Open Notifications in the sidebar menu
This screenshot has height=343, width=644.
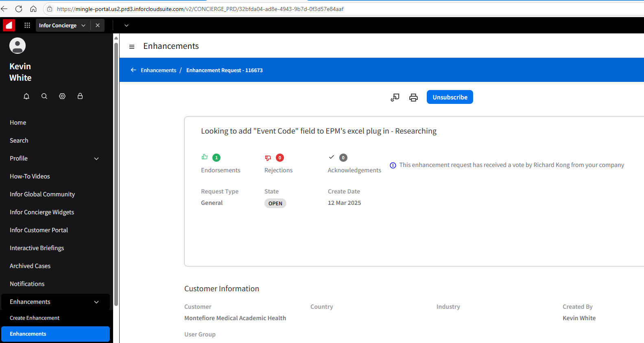click(27, 284)
